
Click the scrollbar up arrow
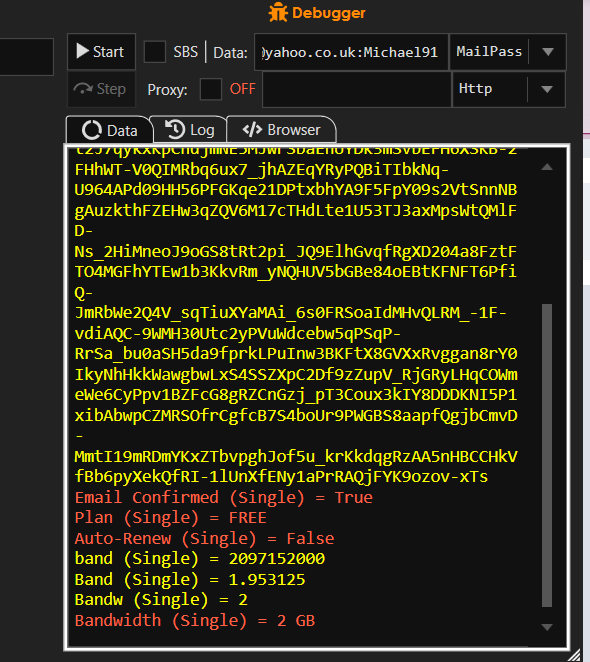click(x=547, y=167)
